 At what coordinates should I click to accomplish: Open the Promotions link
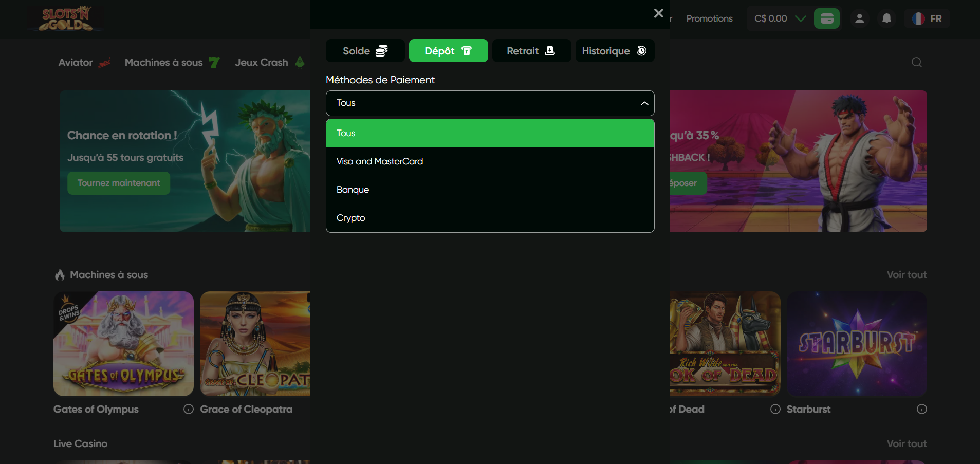pyautogui.click(x=709, y=18)
